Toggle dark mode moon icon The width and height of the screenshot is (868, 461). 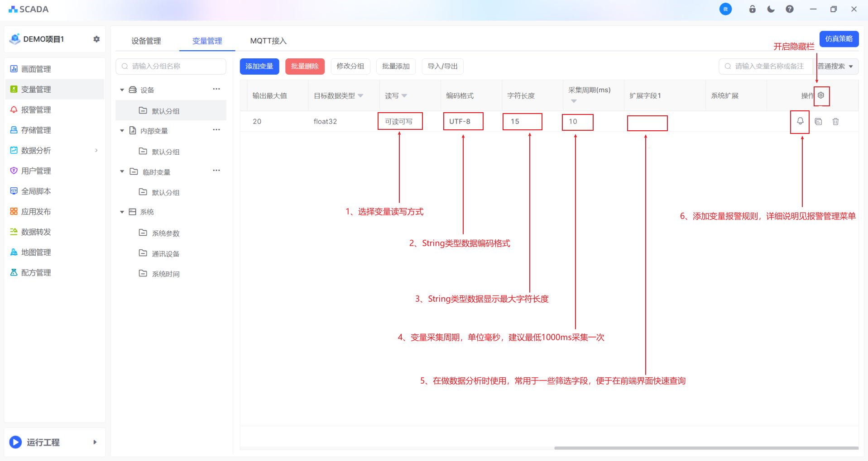pyautogui.click(x=771, y=9)
